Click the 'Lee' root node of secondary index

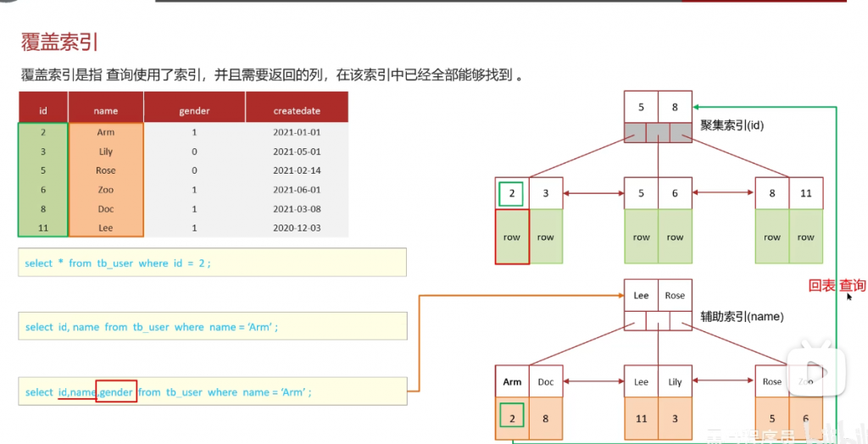tap(641, 295)
